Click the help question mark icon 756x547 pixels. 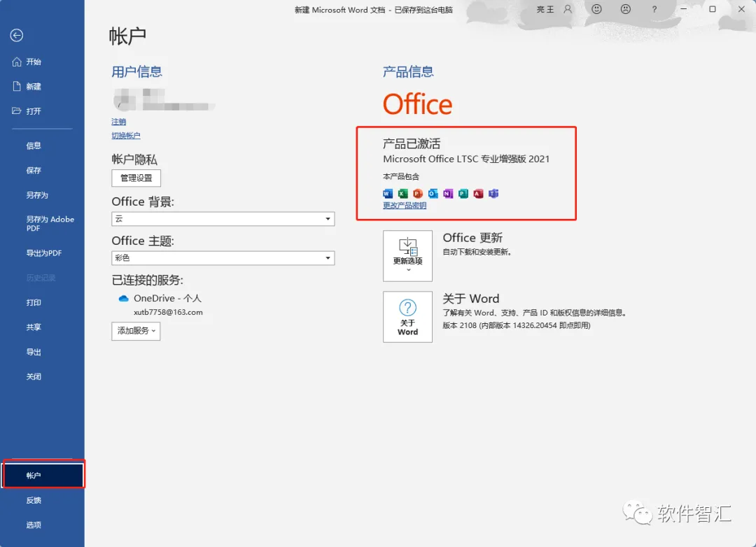654,9
